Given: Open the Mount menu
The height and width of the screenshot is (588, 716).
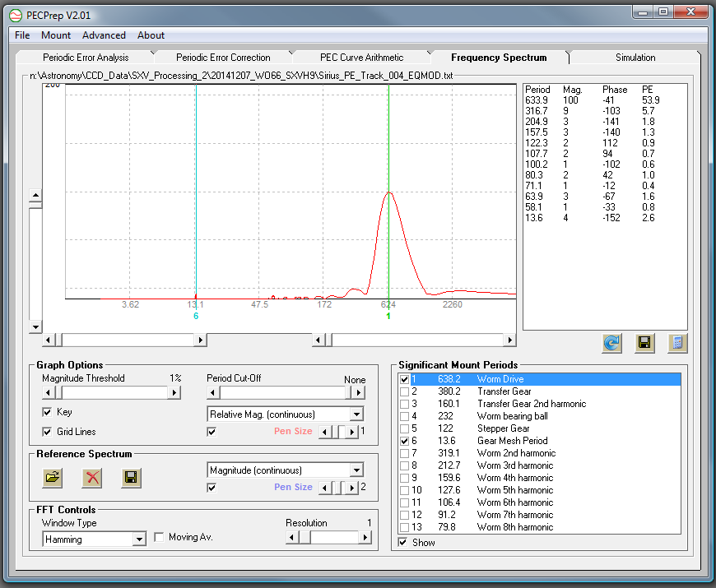Looking at the screenshot, I should (56, 35).
